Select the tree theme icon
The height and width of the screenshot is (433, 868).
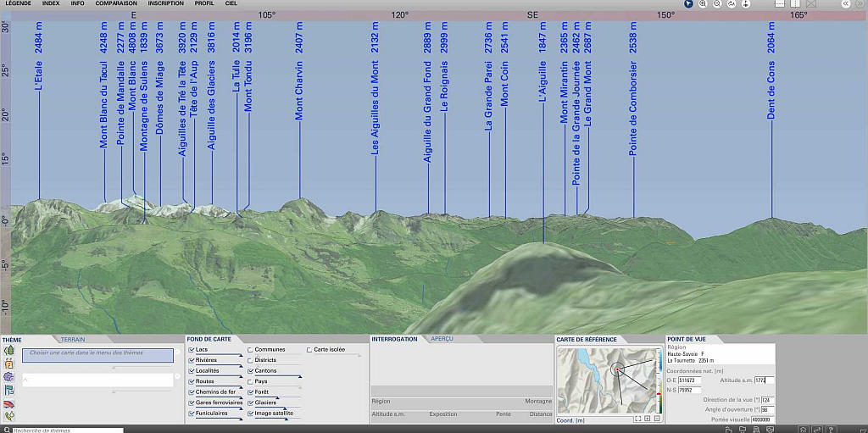tap(8, 351)
